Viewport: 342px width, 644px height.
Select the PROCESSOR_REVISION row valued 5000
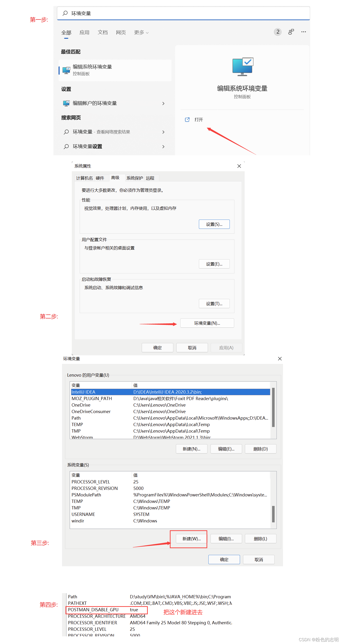(170, 488)
